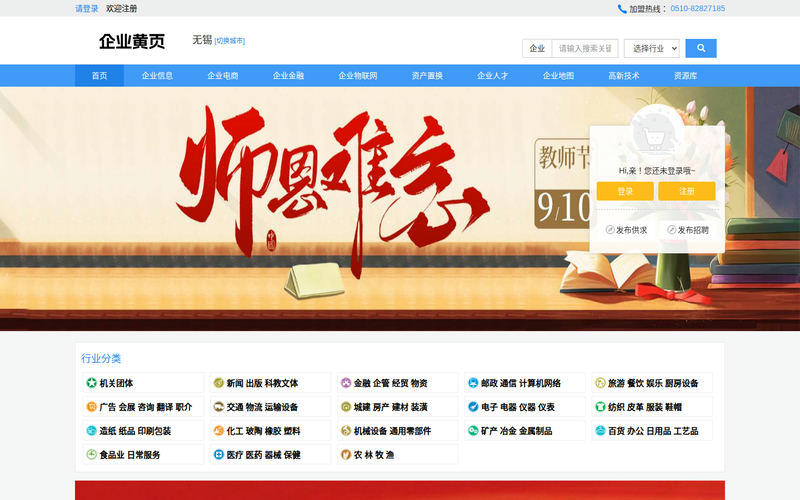800x500 pixels.
Task: Click the 发布供求 pencil icon
Action: (610, 230)
